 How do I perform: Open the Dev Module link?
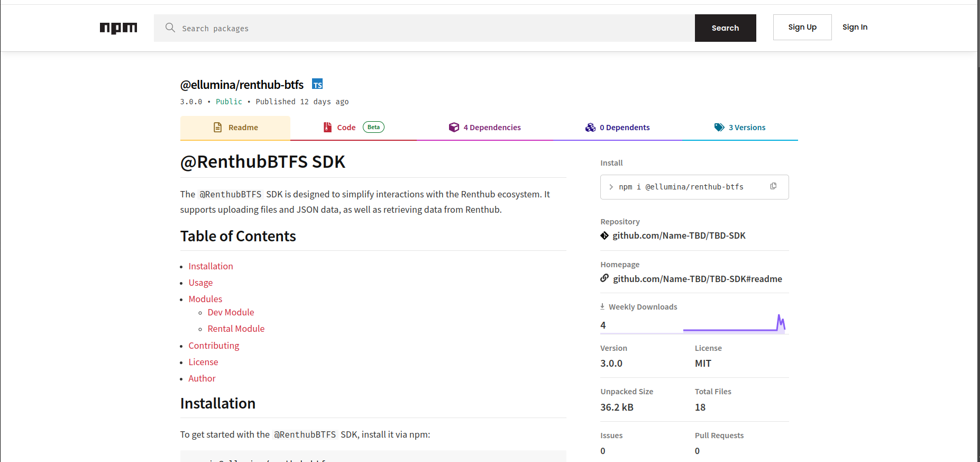coord(231,312)
